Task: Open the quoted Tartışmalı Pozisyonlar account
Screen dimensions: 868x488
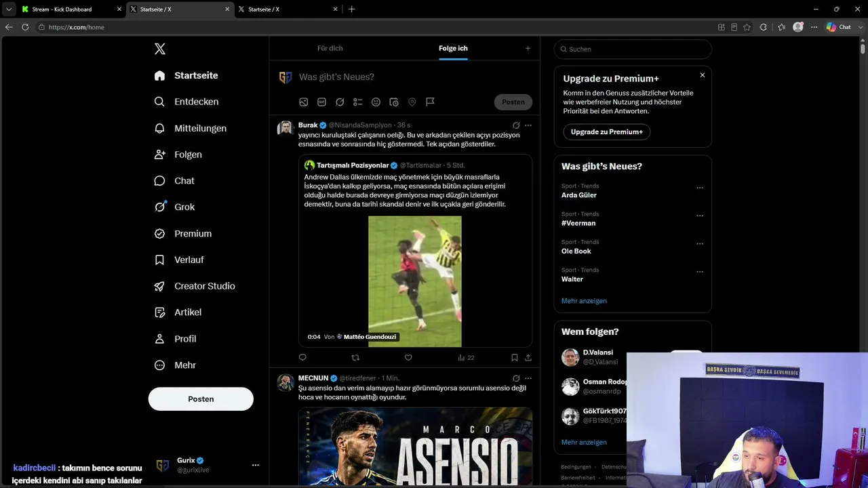Action: point(353,165)
